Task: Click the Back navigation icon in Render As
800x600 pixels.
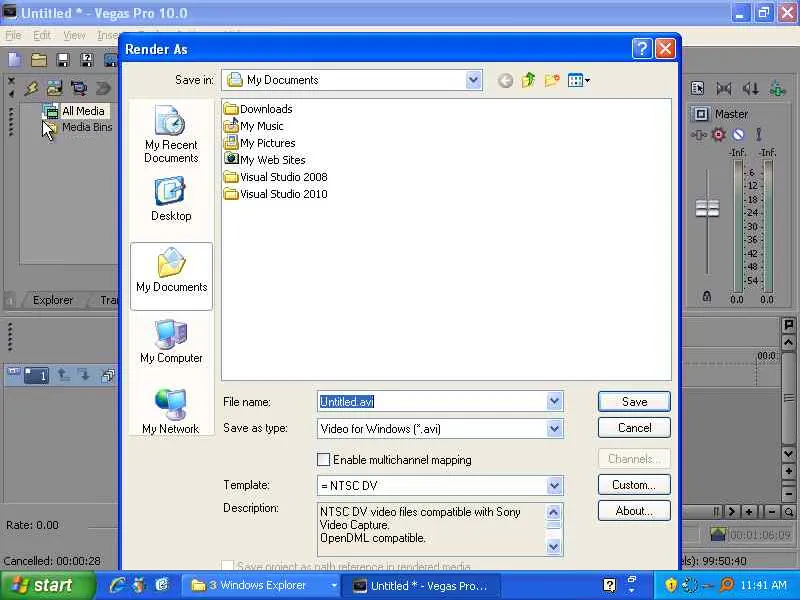Action: click(x=505, y=81)
